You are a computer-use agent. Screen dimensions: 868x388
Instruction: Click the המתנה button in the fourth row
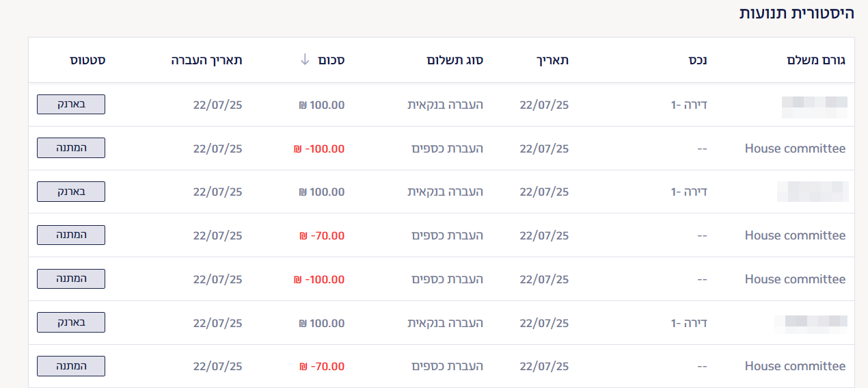[71, 235]
